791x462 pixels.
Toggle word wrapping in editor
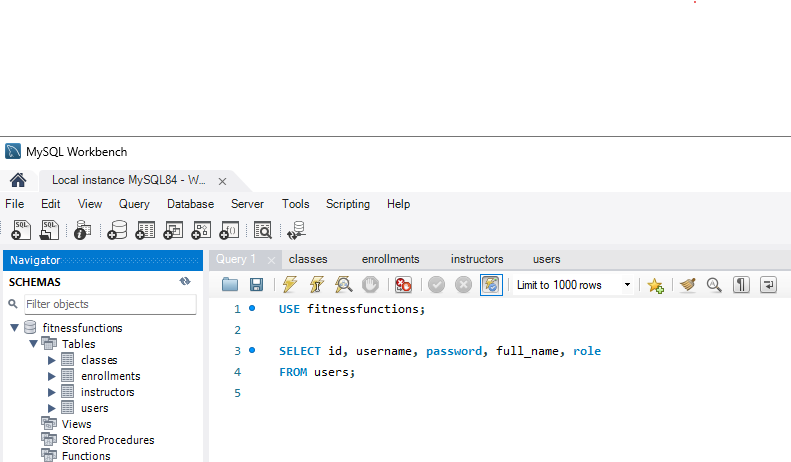point(768,285)
